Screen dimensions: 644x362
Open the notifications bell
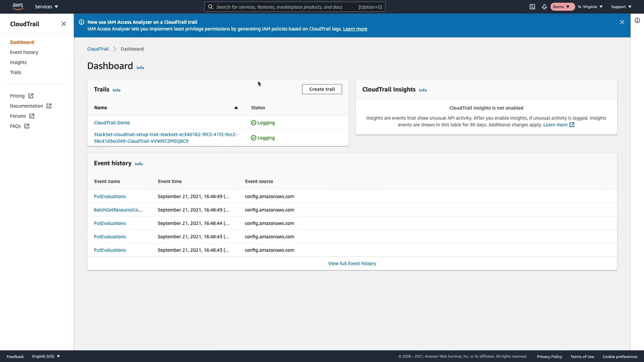coord(544,7)
